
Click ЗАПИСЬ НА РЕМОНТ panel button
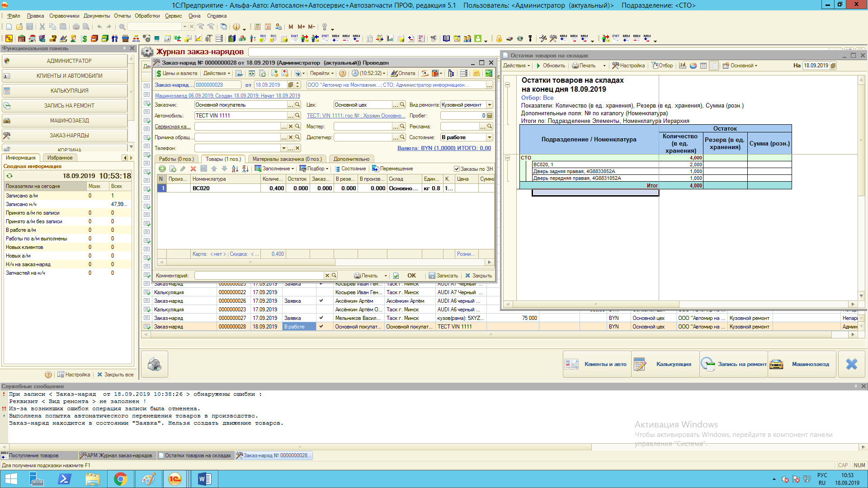click(x=65, y=105)
